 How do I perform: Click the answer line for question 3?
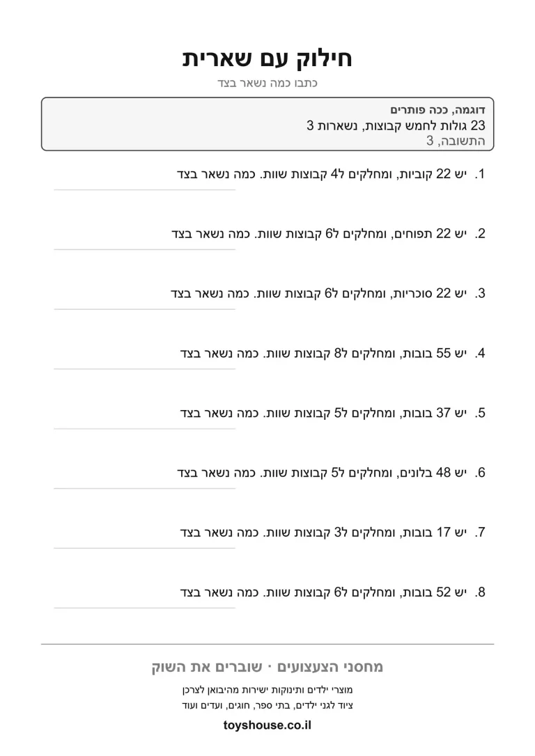click(x=145, y=309)
